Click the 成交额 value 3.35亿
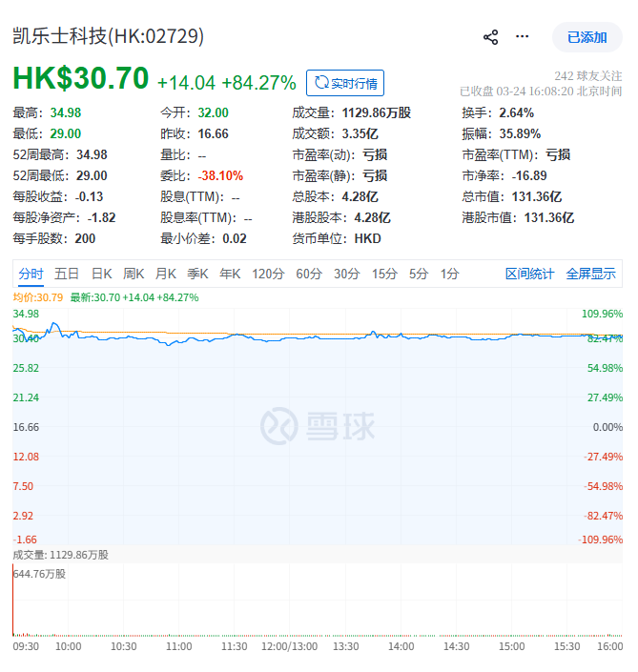The image size is (638, 672). point(360,133)
